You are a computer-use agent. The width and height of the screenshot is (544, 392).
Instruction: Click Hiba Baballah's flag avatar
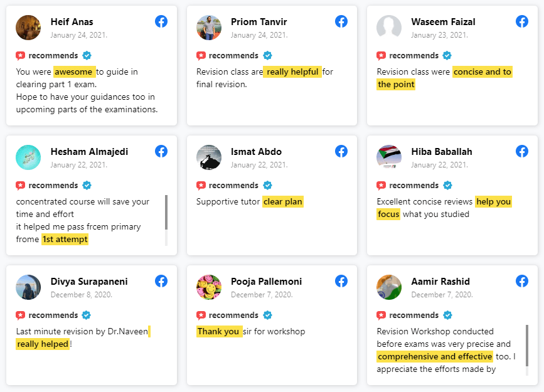pyautogui.click(x=389, y=157)
